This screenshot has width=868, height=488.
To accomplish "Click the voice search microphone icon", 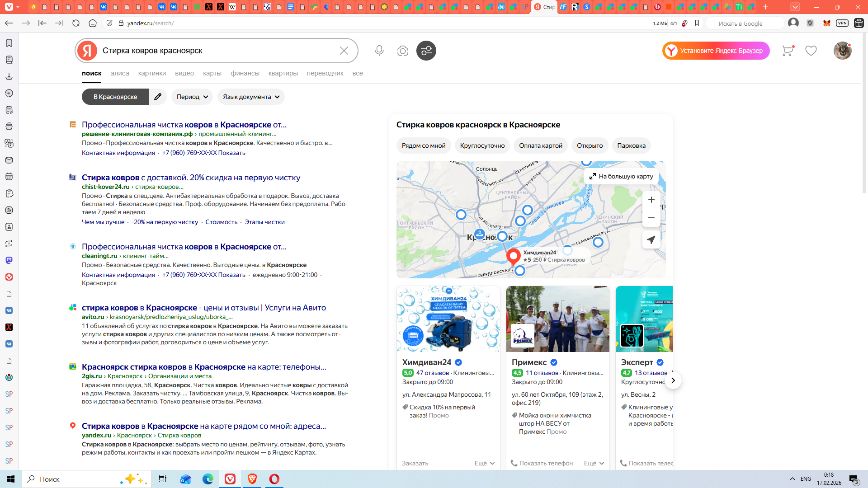I will pos(379,51).
